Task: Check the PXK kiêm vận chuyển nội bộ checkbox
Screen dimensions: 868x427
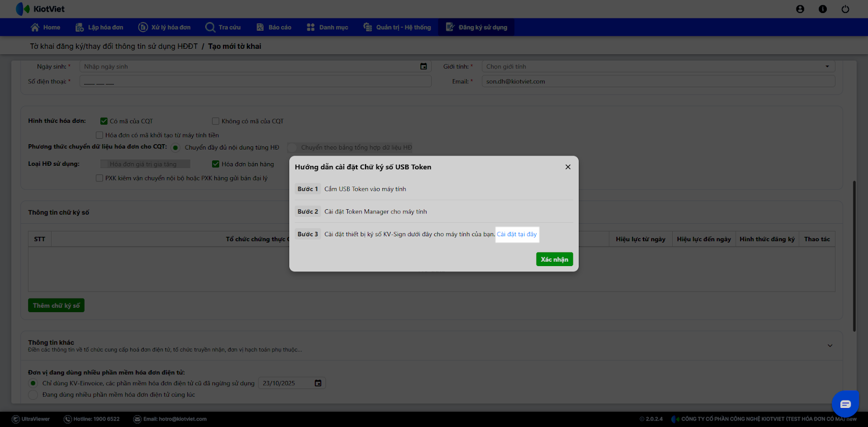Action: click(x=99, y=178)
